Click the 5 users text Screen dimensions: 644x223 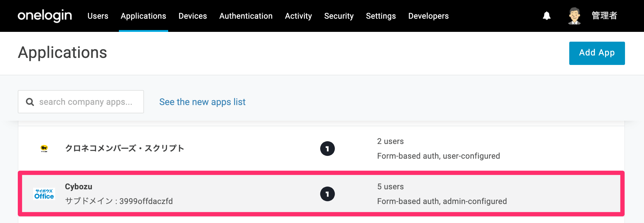pos(390,187)
